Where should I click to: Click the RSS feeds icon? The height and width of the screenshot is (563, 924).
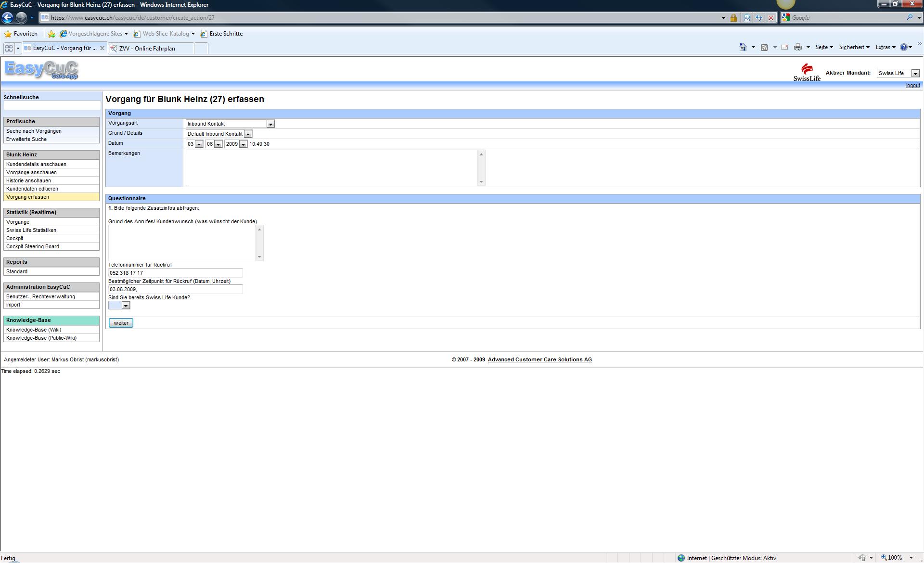click(764, 47)
